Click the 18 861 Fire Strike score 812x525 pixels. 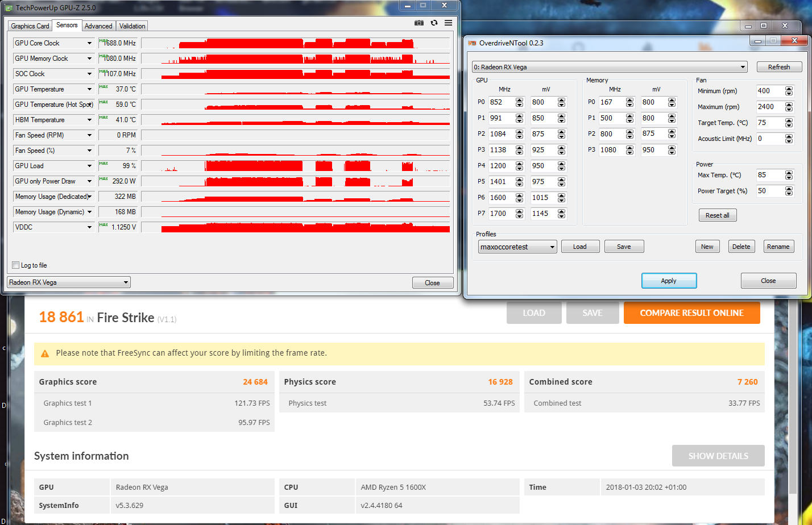[x=61, y=317]
